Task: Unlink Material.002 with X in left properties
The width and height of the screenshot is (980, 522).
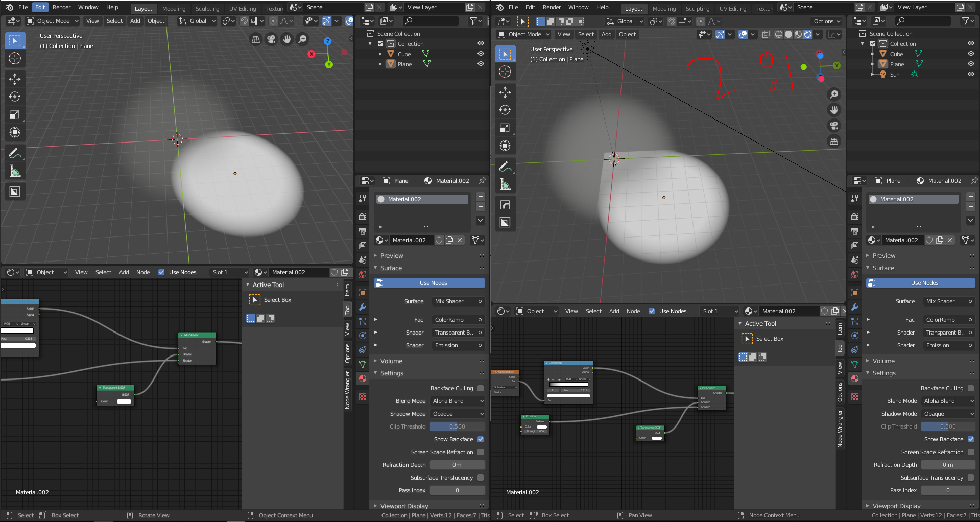Action: click(460, 240)
